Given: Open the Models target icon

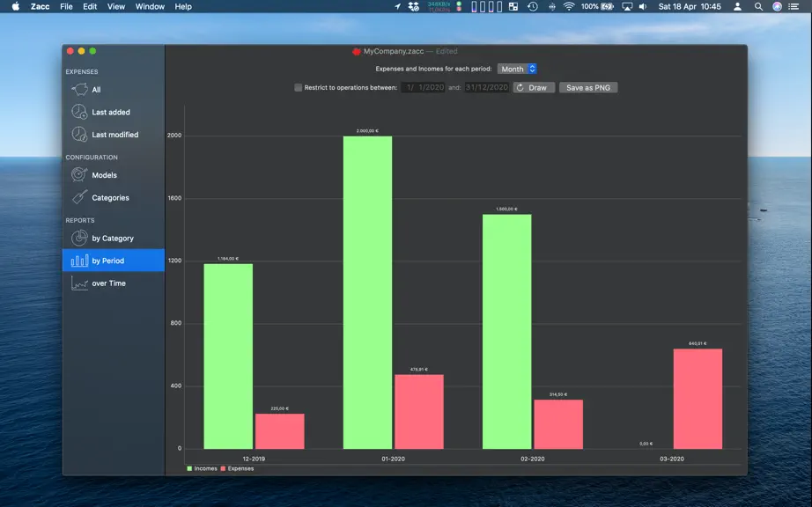Looking at the screenshot, I should [79, 175].
